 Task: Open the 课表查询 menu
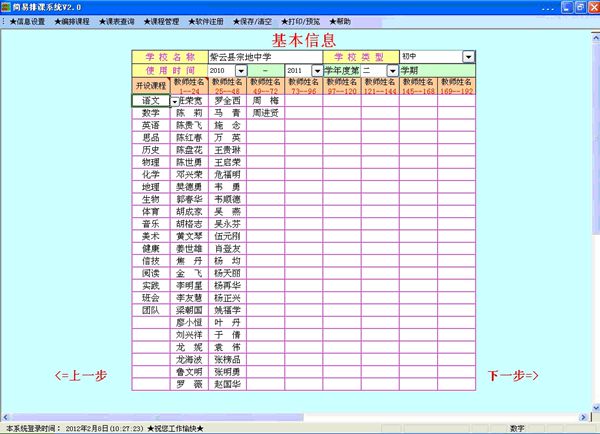point(119,20)
